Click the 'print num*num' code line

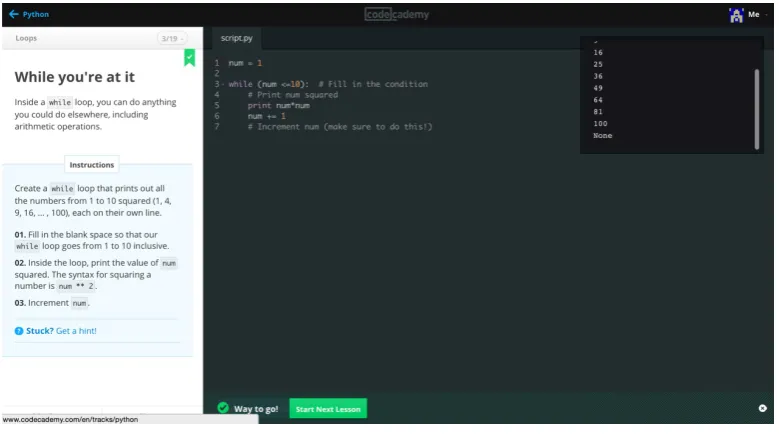pyautogui.click(x=278, y=105)
